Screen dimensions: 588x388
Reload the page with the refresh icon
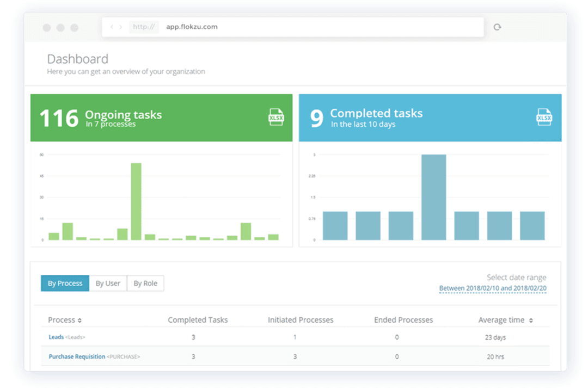click(x=497, y=27)
